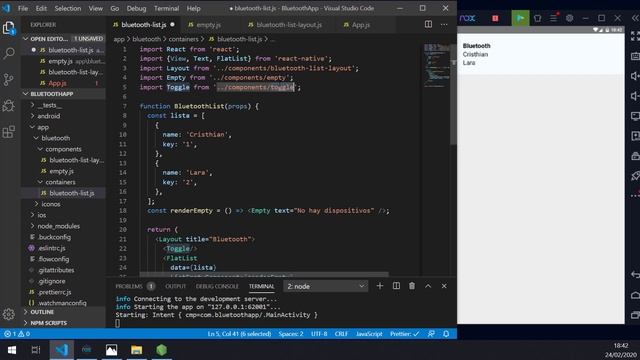Viewport: 640px width, 360px height.
Task: Open the Source Control view
Action: [9, 79]
